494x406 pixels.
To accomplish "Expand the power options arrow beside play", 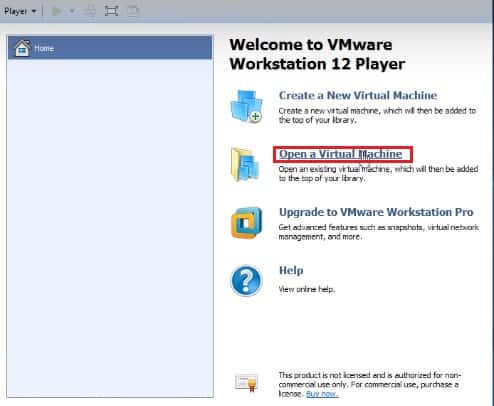I will (72, 11).
